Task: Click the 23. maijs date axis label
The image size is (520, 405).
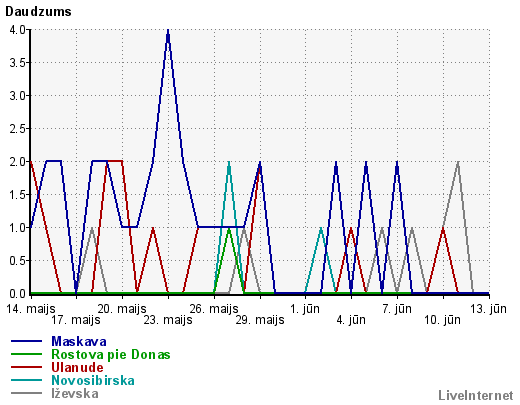Action: click(168, 320)
